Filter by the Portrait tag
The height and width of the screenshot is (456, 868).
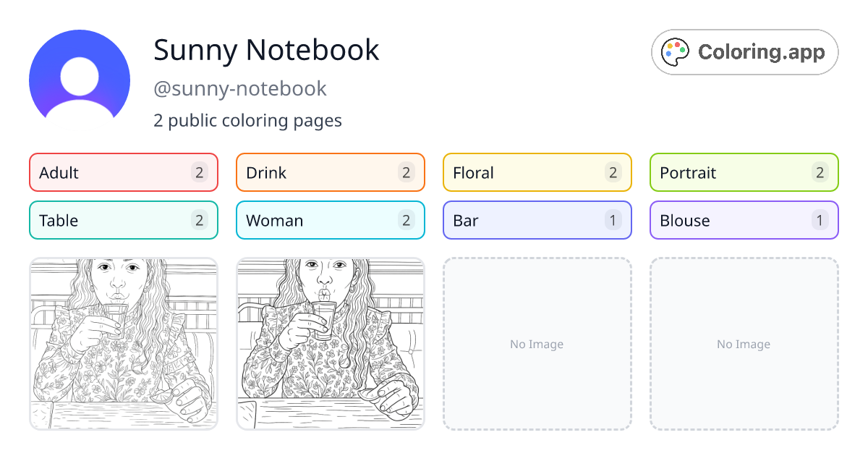point(744,172)
